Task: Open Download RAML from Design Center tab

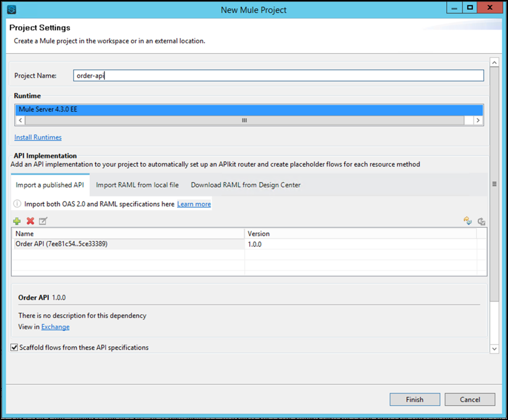Action: [x=246, y=185]
